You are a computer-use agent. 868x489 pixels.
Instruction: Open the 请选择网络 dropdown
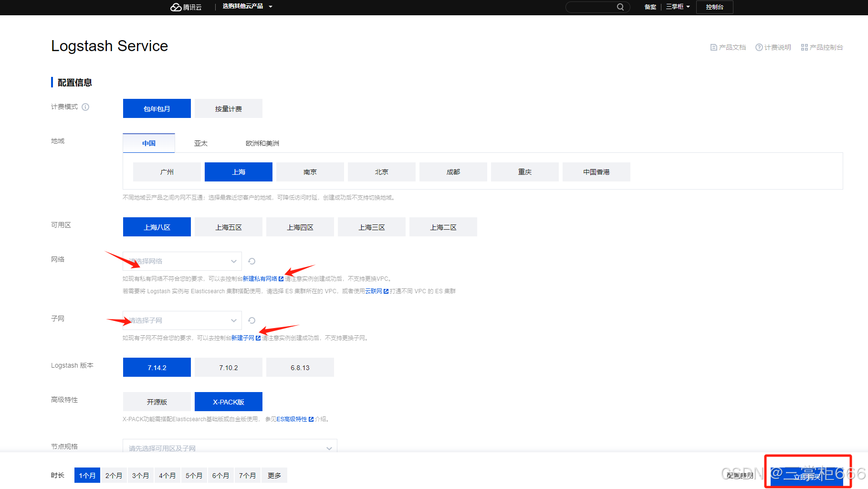[x=181, y=261]
